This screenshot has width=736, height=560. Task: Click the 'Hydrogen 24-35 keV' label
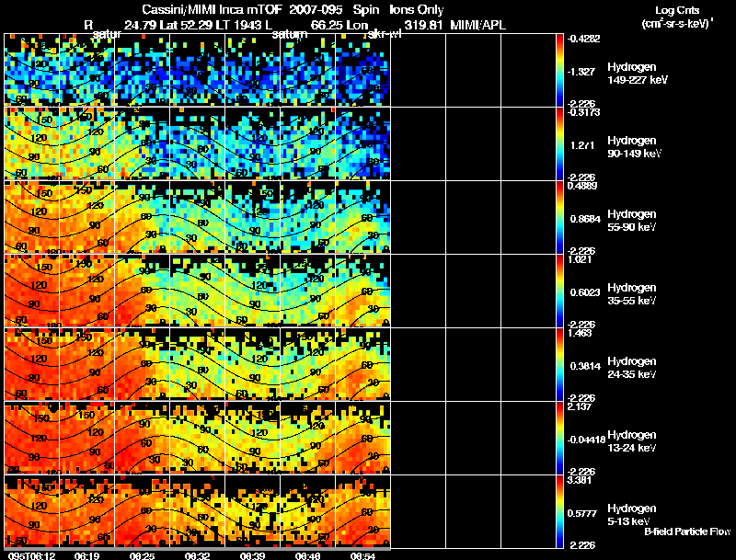point(632,368)
